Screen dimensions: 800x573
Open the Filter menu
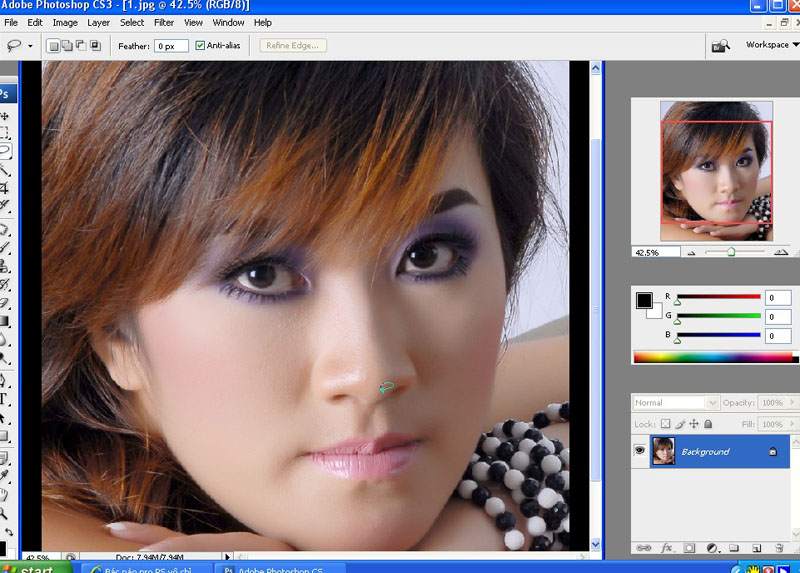point(164,22)
